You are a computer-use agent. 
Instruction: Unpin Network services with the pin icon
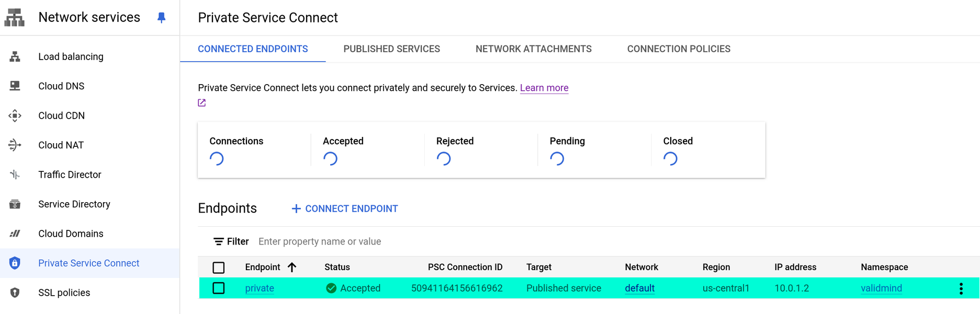[161, 18]
